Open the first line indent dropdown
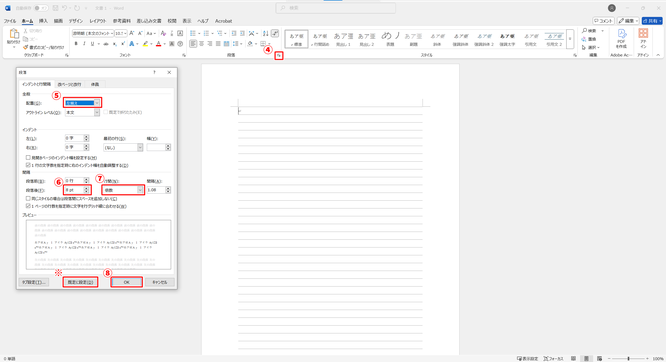The height and width of the screenshot is (362, 666). [140, 147]
